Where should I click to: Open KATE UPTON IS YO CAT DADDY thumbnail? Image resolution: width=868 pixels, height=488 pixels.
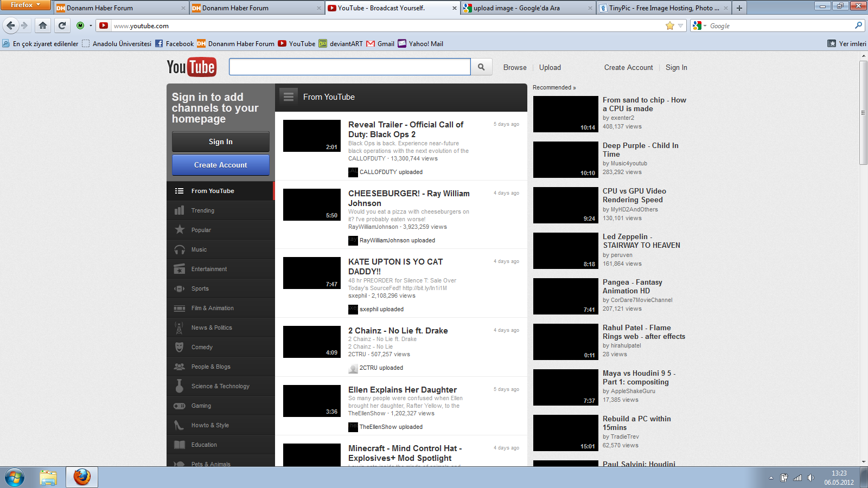[x=312, y=273]
